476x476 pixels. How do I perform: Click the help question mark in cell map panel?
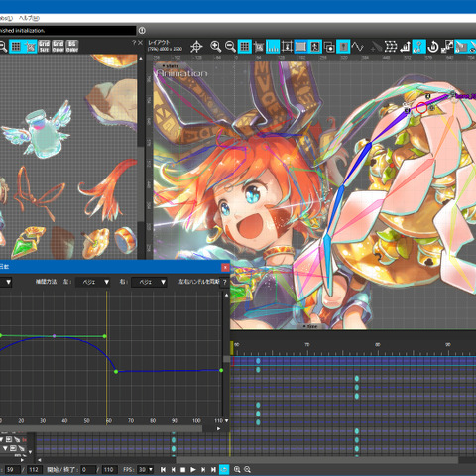click(x=134, y=43)
